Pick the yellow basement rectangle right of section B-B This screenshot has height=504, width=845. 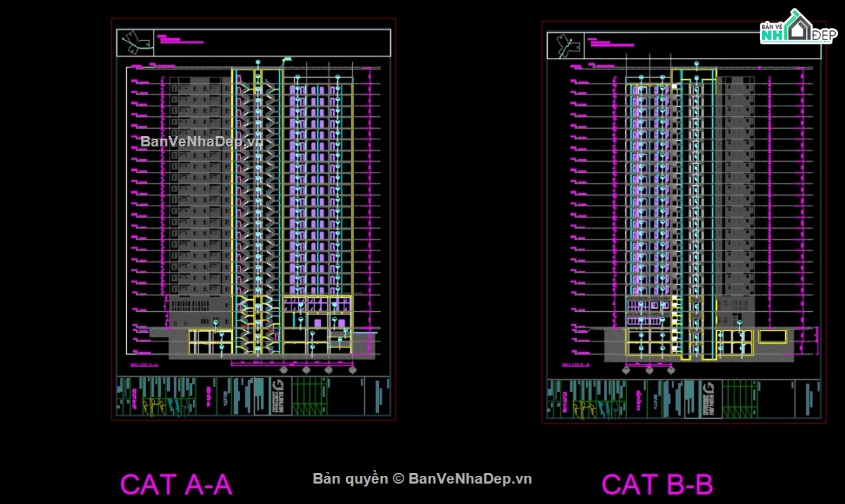[x=772, y=337]
